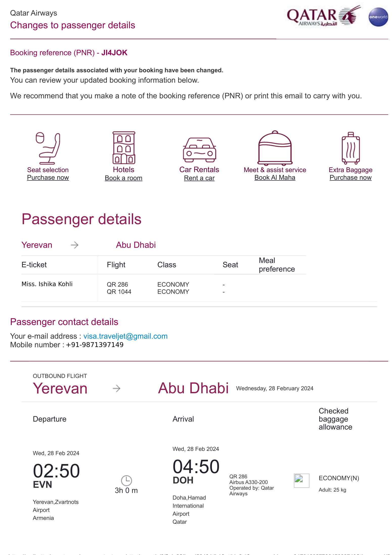
Task: Click the oneworld alliance logo
Action: tap(378, 17)
